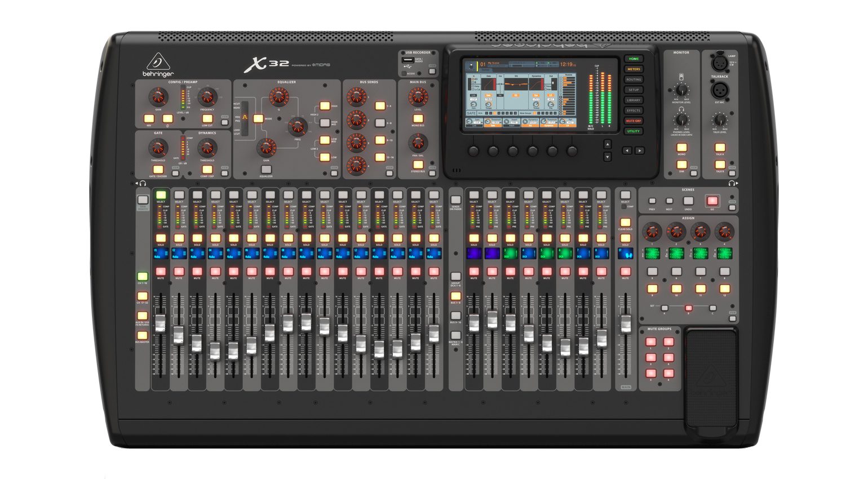Screen dimensions: 868x479
Task: Select the LOW MID EQ band button
Action: click(325, 140)
